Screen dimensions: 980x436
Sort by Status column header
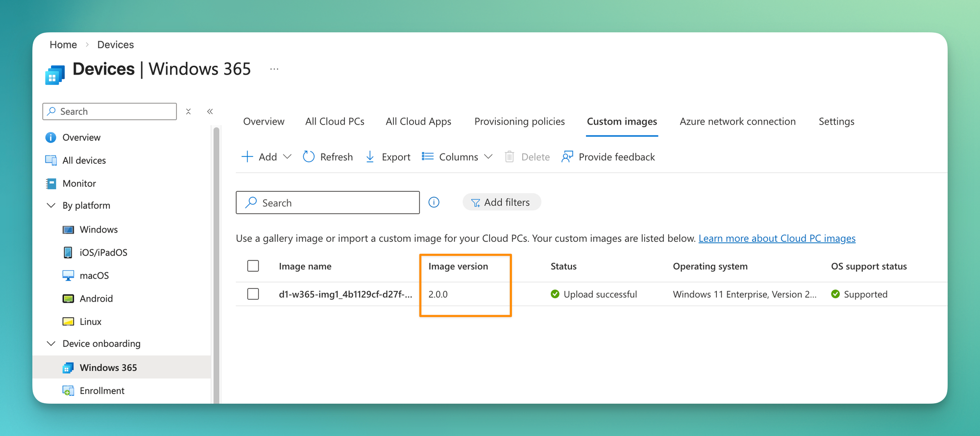(563, 266)
